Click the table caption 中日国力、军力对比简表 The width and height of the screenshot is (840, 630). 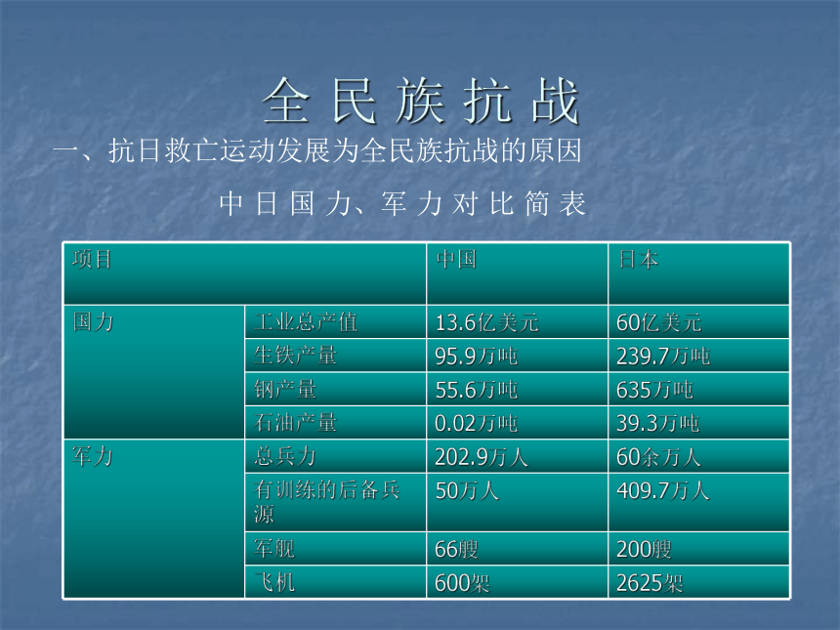(x=402, y=203)
